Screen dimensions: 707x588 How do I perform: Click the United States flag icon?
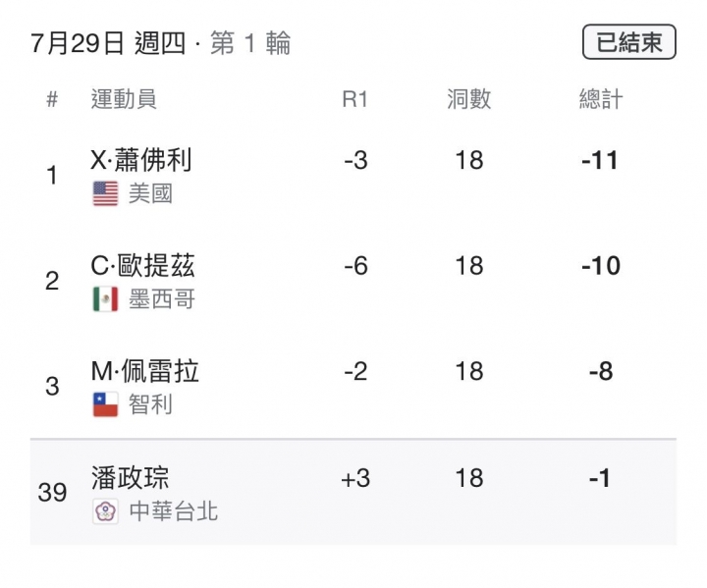[x=105, y=193]
